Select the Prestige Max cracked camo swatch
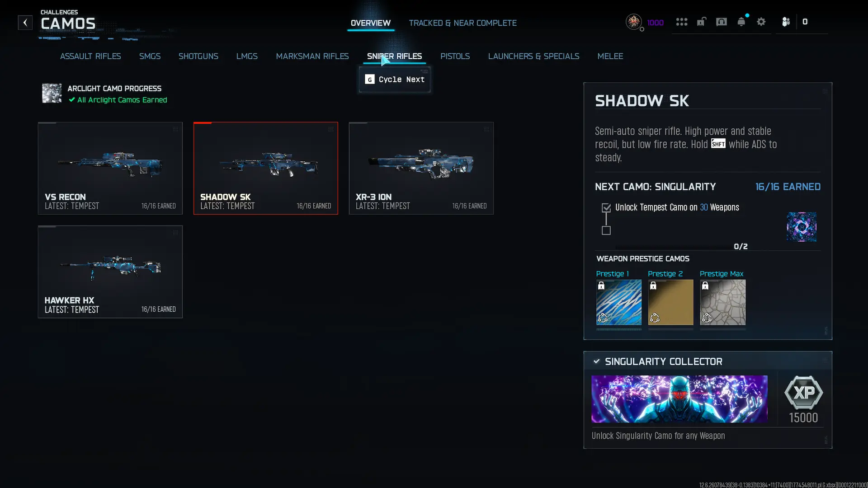868x488 pixels. pyautogui.click(x=723, y=302)
